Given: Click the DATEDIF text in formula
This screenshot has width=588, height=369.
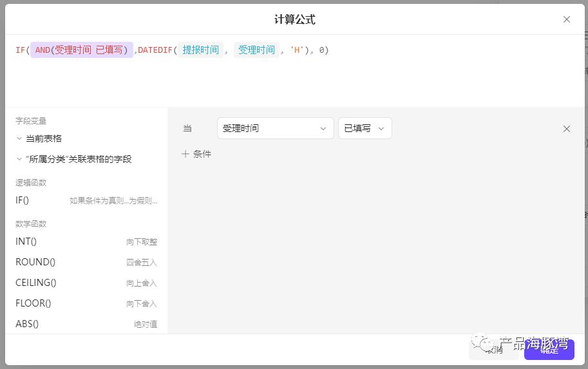Looking at the screenshot, I should [155, 50].
